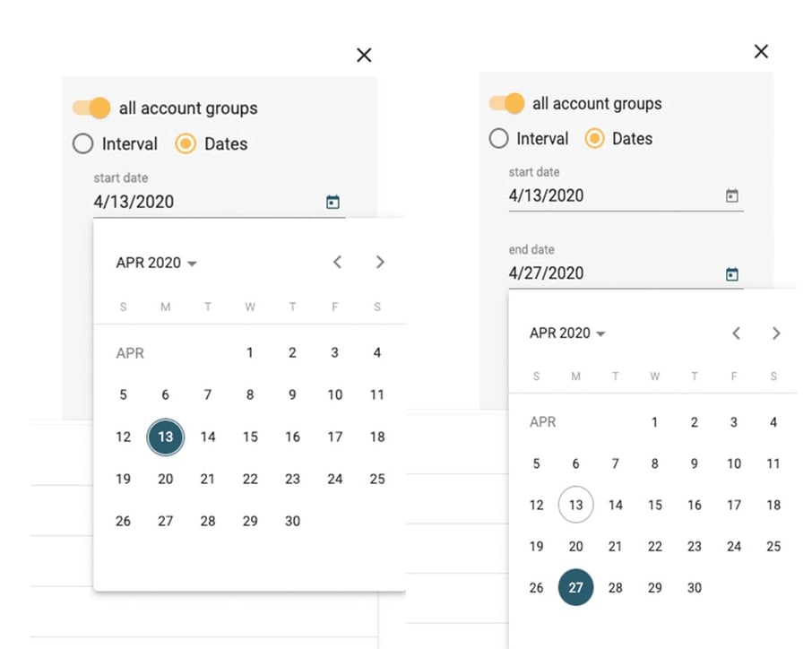Close the left date picker dialog

pyautogui.click(x=364, y=55)
